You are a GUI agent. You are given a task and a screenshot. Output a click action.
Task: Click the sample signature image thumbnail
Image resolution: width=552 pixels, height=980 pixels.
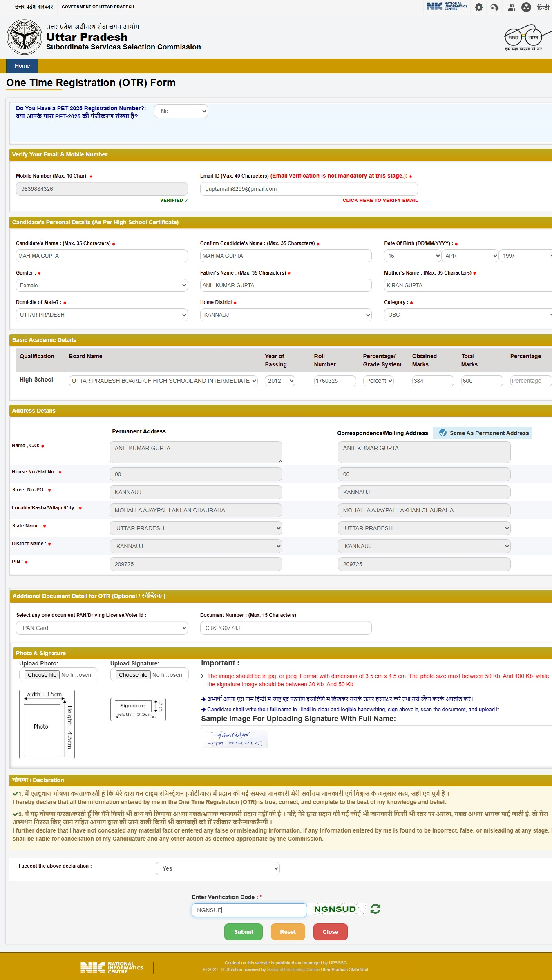[236, 739]
